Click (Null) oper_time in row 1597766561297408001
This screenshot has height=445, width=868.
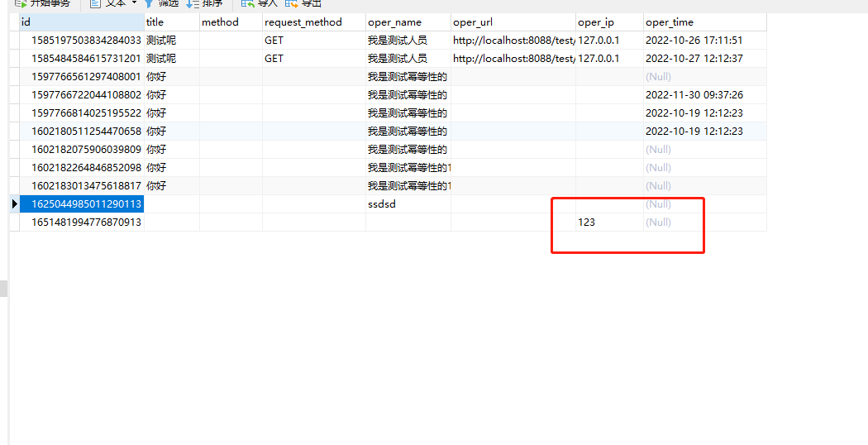(704, 76)
